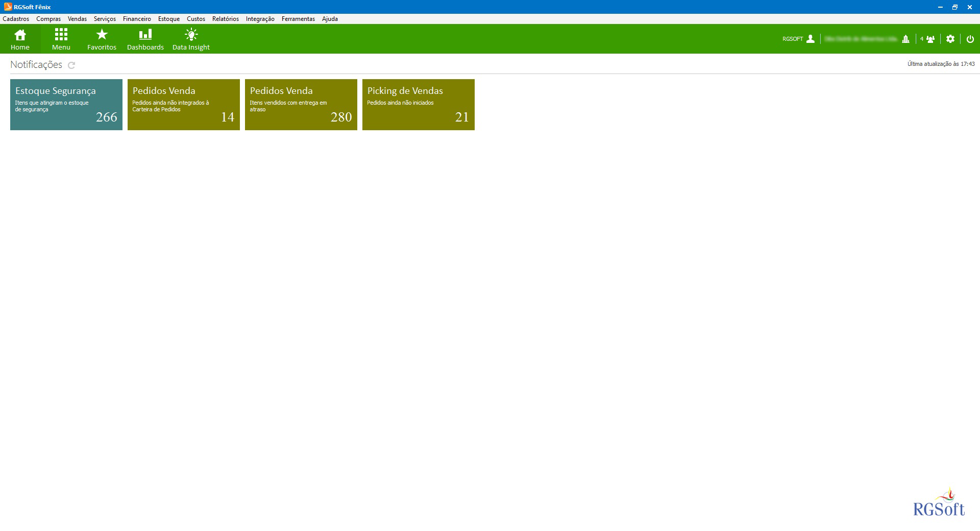Image resolution: width=980 pixels, height=531 pixels.
Task: Open the Financeiro menu
Action: [137, 19]
